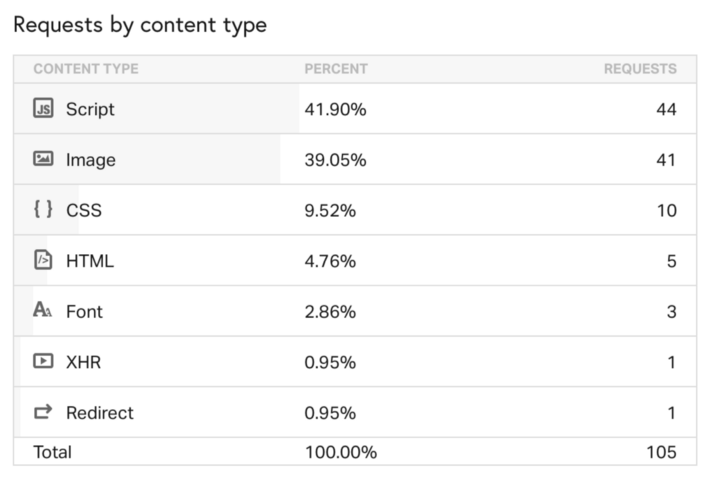The image size is (720, 482).
Task: Click the HTML row label
Action: [x=90, y=261]
